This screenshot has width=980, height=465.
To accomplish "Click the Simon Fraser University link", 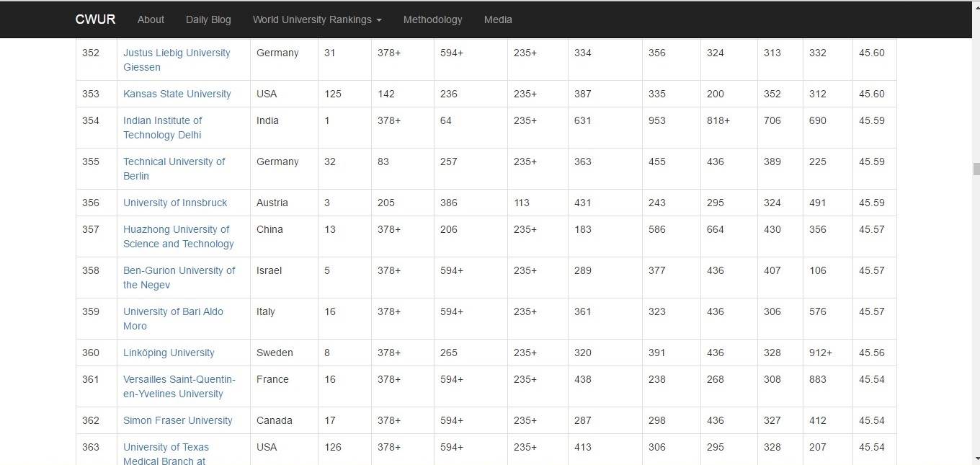I will (178, 420).
